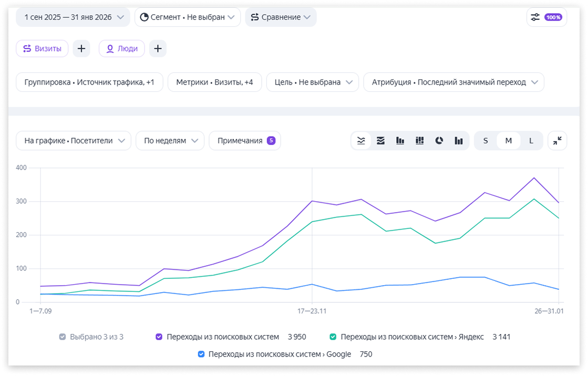Select the column chart type icon
Screen dimensions: 588x376
click(x=400, y=141)
